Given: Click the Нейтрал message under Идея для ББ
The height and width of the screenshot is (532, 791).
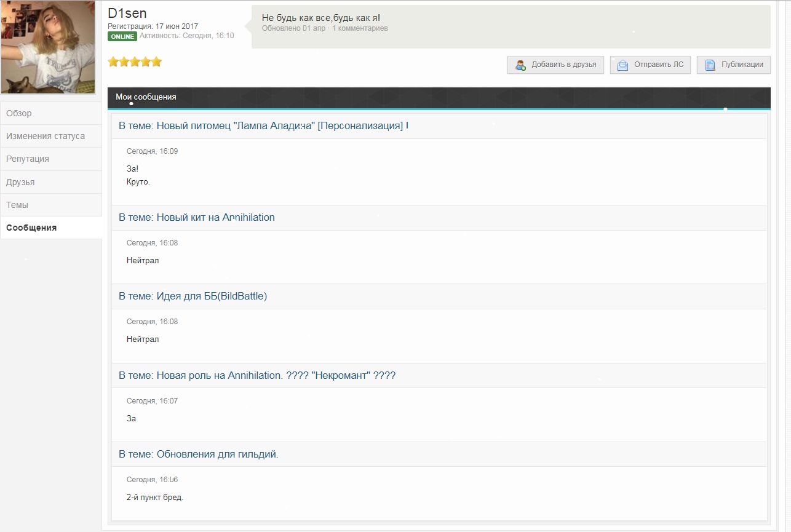Looking at the screenshot, I should pos(143,339).
